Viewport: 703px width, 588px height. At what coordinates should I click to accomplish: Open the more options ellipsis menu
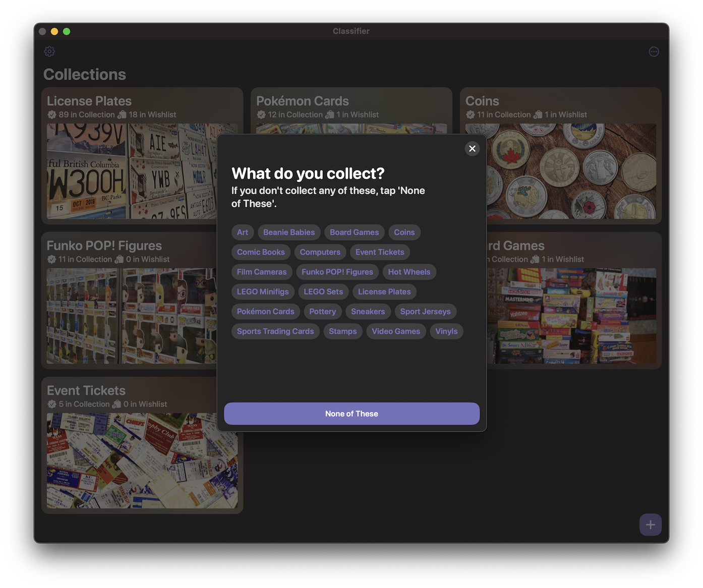point(654,51)
